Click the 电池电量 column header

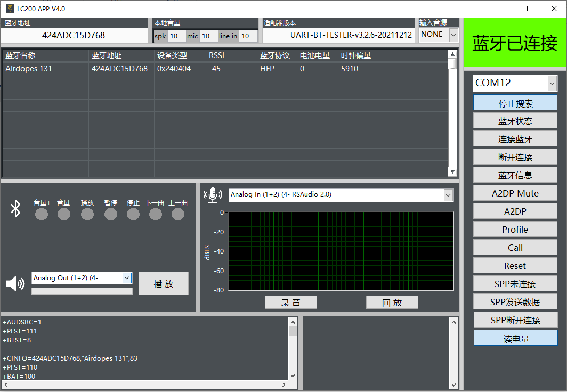318,55
